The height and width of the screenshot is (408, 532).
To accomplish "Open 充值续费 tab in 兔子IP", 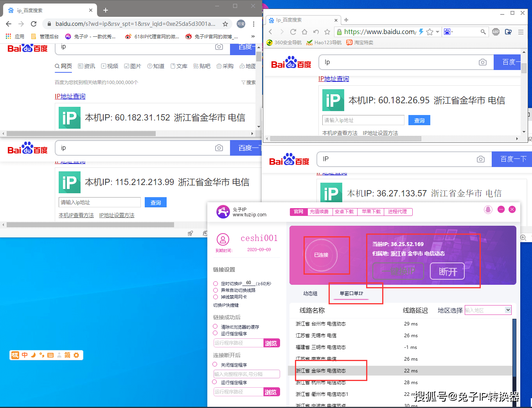I will pyautogui.click(x=320, y=211).
